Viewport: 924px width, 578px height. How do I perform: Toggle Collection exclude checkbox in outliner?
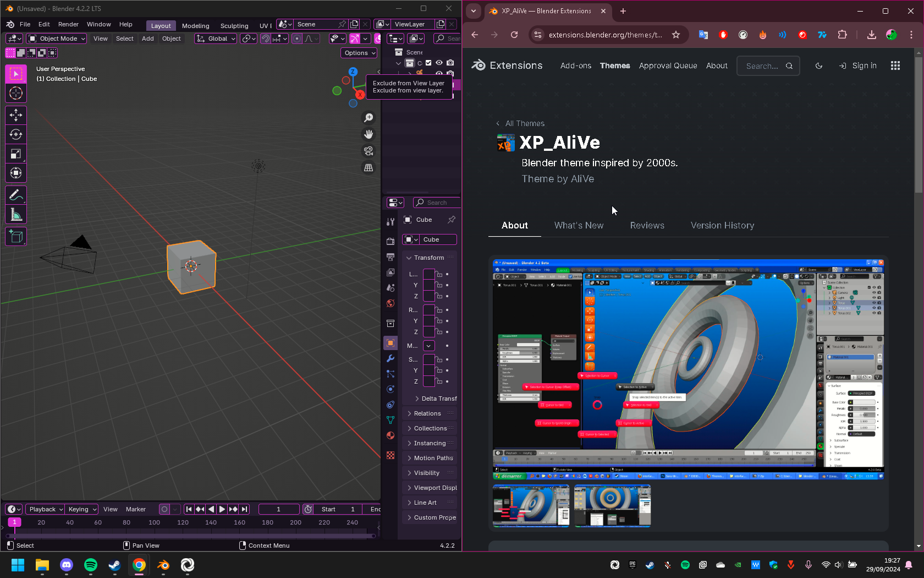(428, 63)
